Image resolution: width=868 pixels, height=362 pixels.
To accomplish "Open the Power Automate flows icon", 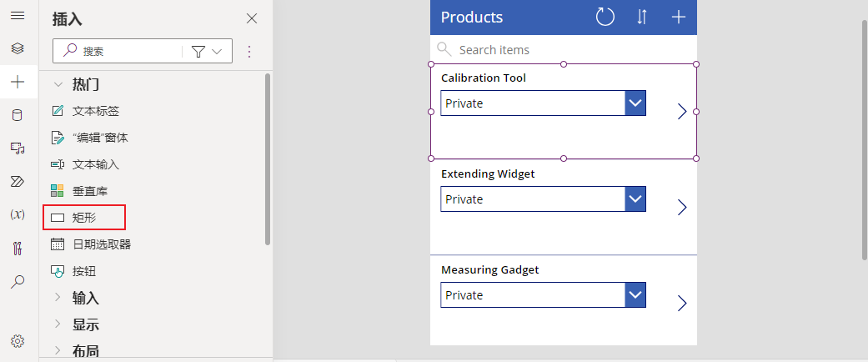I will tap(18, 181).
